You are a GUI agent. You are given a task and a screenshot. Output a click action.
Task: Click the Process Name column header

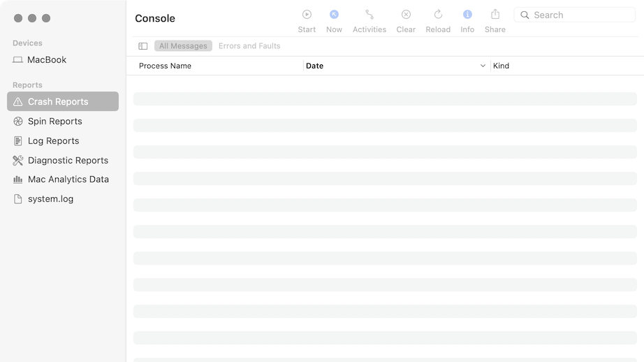(x=165, y=66)
